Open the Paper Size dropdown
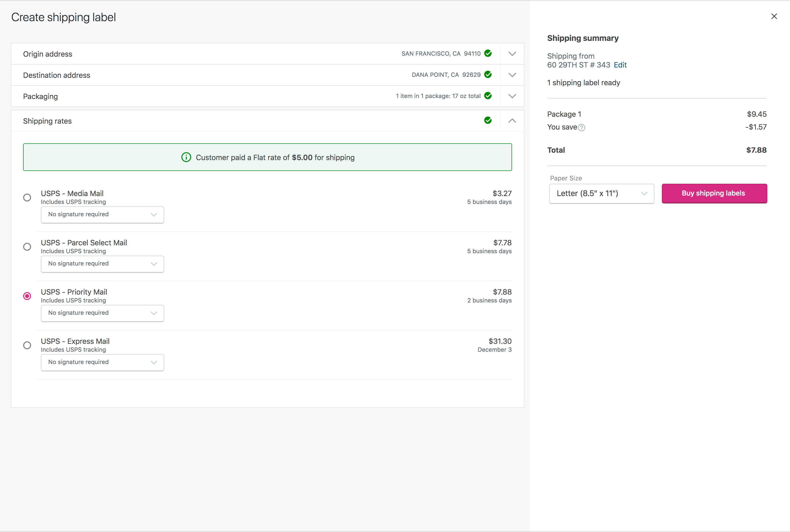This screenshot has width=790, height=532. (602, 194)
